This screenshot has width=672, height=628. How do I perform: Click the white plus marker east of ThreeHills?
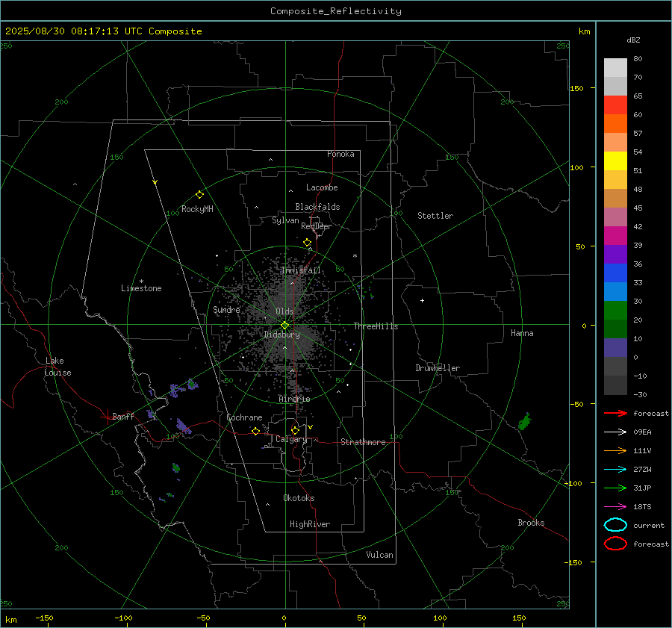coord(422,300)
